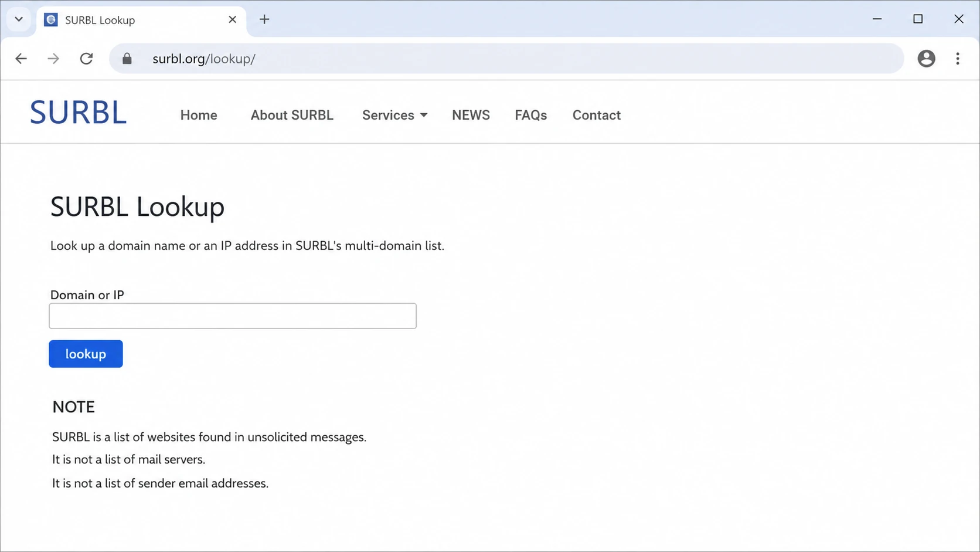Click the 'Look up a domain name' description
This screenshot has width=980, height=552.
(x=247, y=246)
